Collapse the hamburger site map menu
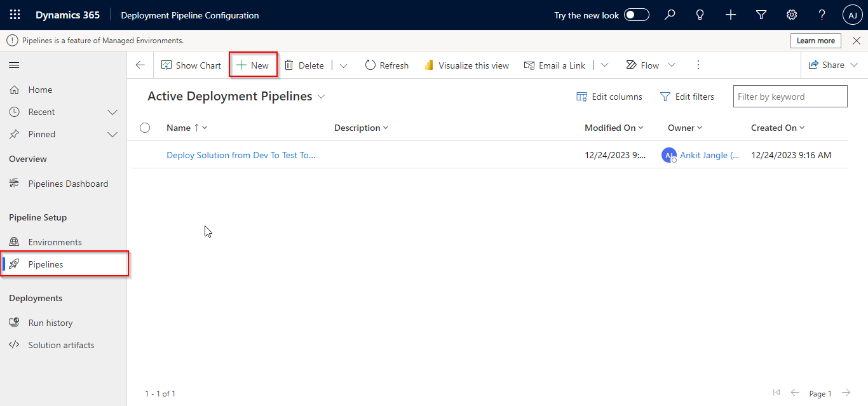Viewport: 868px width, 406px height. click(14, 65)
